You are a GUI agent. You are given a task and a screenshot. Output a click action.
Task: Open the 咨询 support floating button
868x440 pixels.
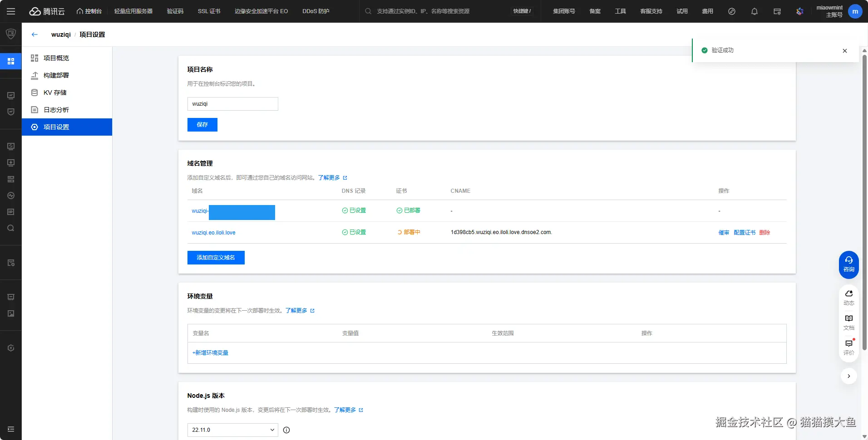[x=849, y=264]
